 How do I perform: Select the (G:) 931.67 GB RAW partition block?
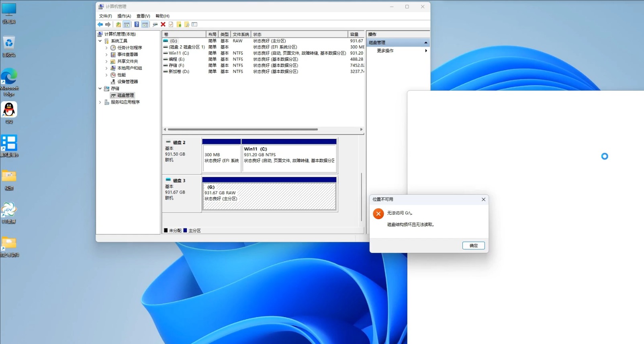click(x=269, y=193)
